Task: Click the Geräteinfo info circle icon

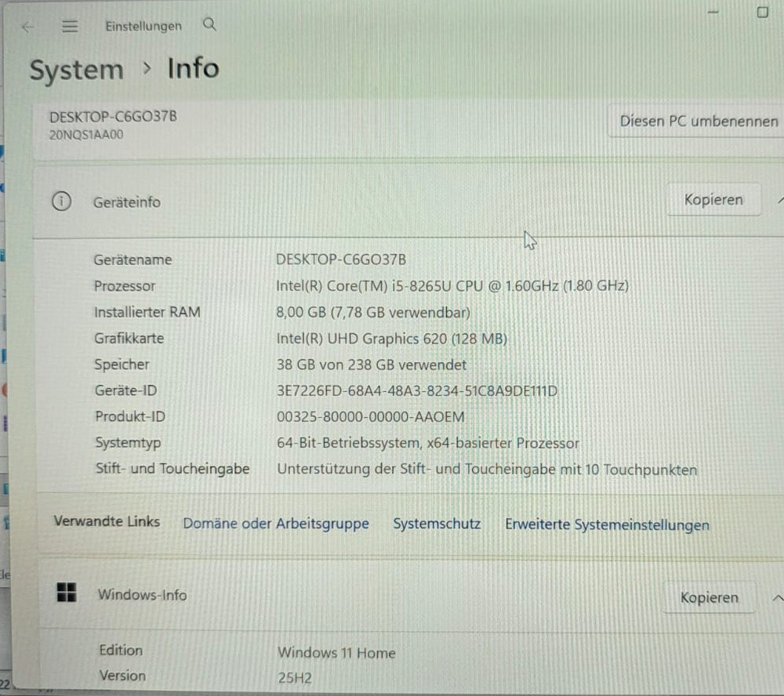Action: (61, 201)
